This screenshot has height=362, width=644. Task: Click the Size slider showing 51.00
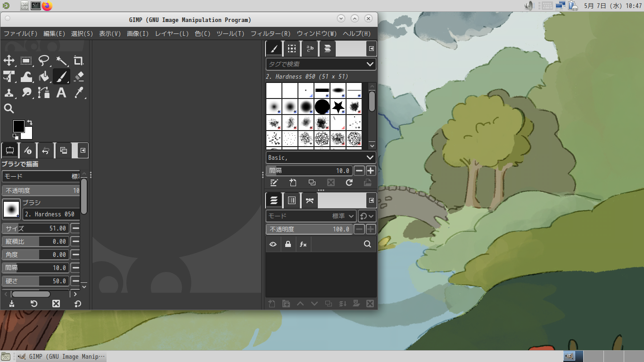click(x=35, y=228)
